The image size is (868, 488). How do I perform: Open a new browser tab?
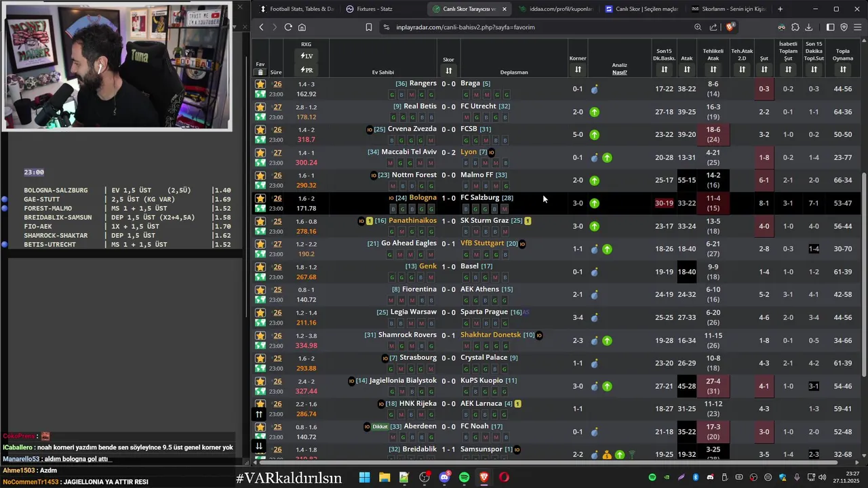pos(780,9)
